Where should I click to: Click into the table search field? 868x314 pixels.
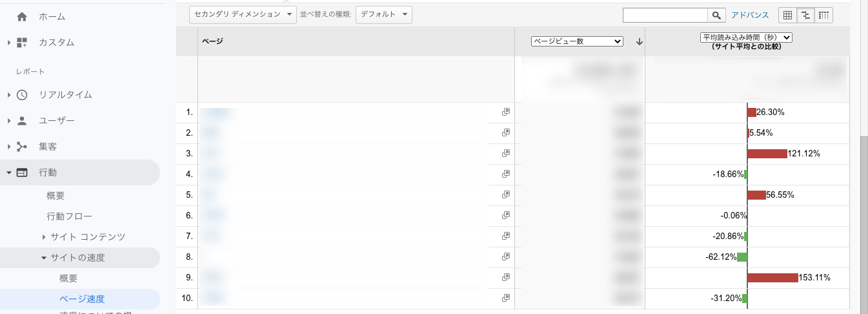point(665,15)
